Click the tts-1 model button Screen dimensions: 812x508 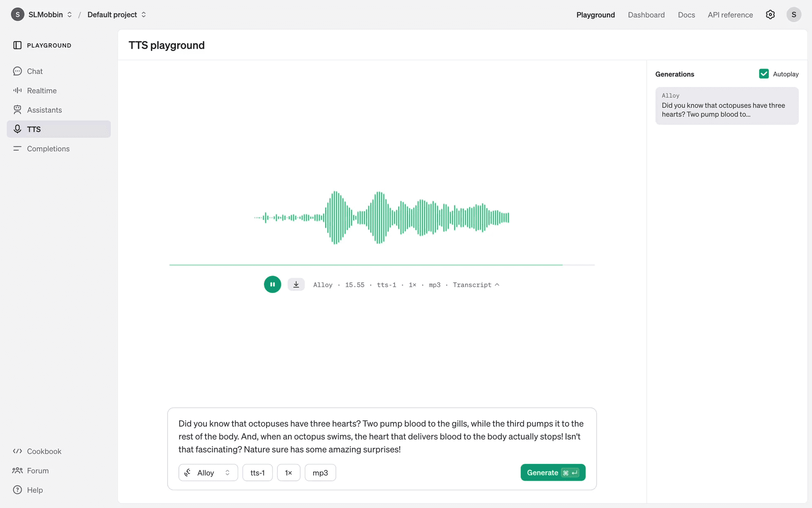tap(257, 472)
